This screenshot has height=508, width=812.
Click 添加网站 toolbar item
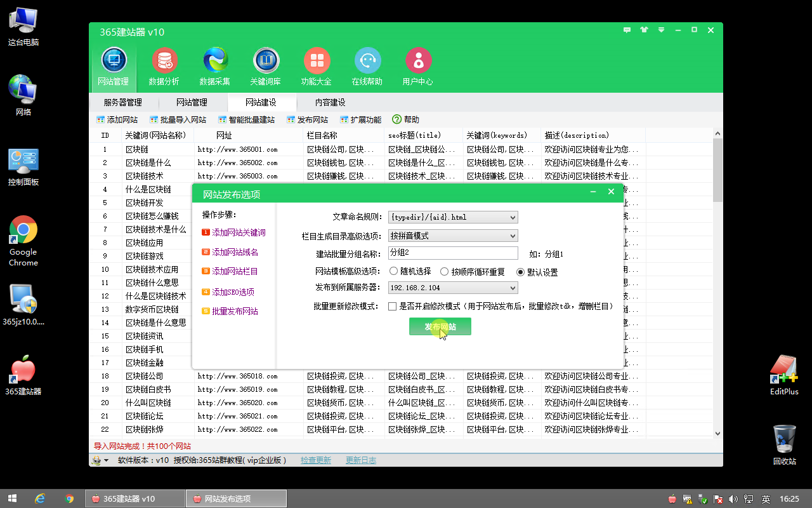(x=117, y=119)
